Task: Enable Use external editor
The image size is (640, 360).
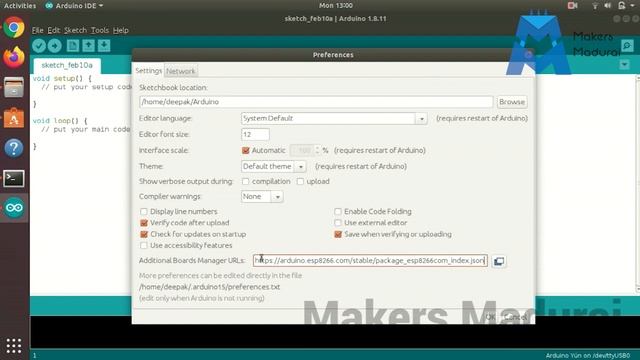Action: [338, 223]
